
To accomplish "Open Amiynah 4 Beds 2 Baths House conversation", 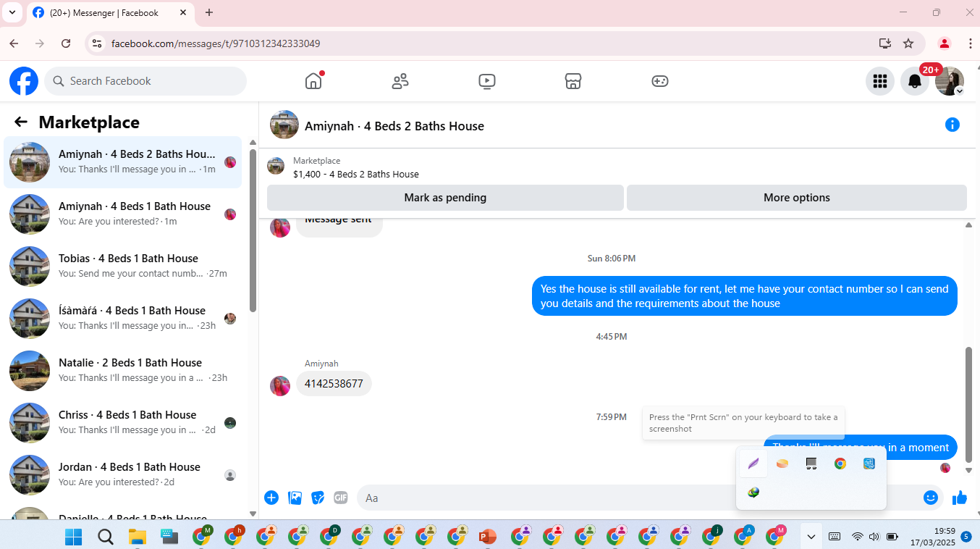I will click(123, 162).
